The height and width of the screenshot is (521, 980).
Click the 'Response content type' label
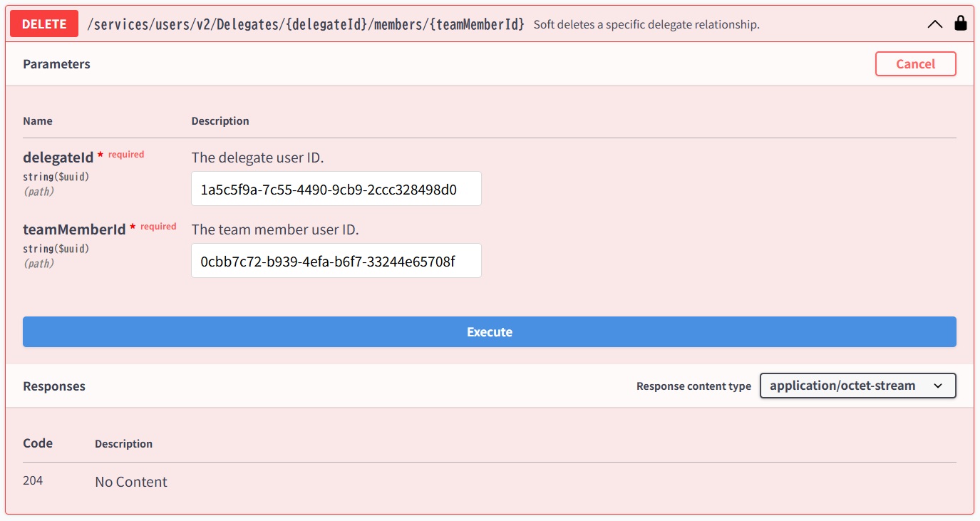click(x=693, y=386)
